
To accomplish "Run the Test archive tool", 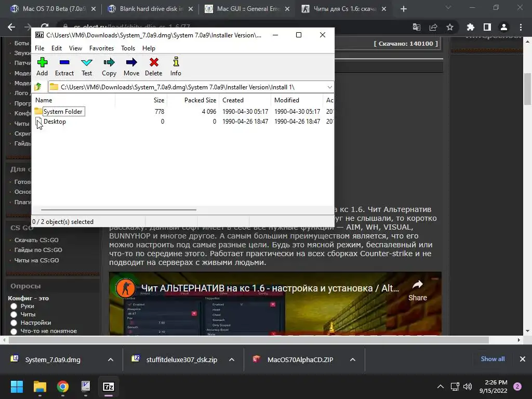I will [x=87, y=67].
